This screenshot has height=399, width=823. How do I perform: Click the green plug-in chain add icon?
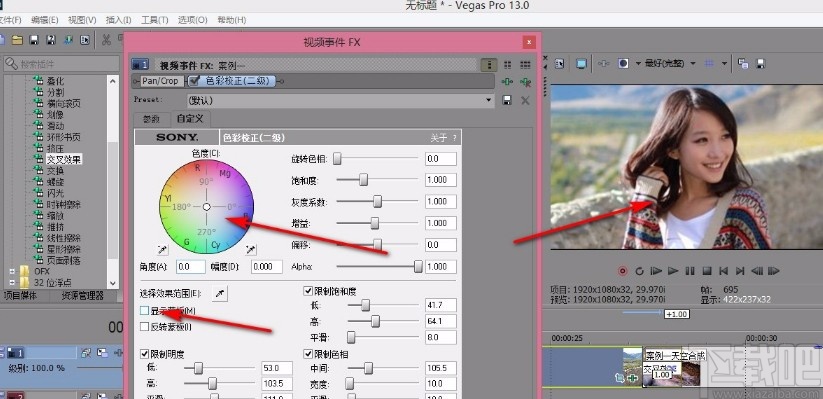coord(508,82)
